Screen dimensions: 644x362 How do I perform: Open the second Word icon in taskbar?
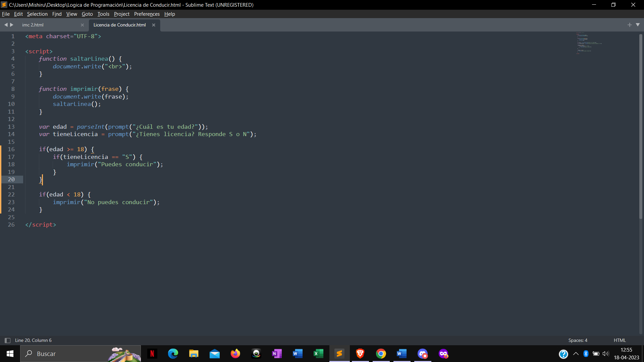click(401, 354)
